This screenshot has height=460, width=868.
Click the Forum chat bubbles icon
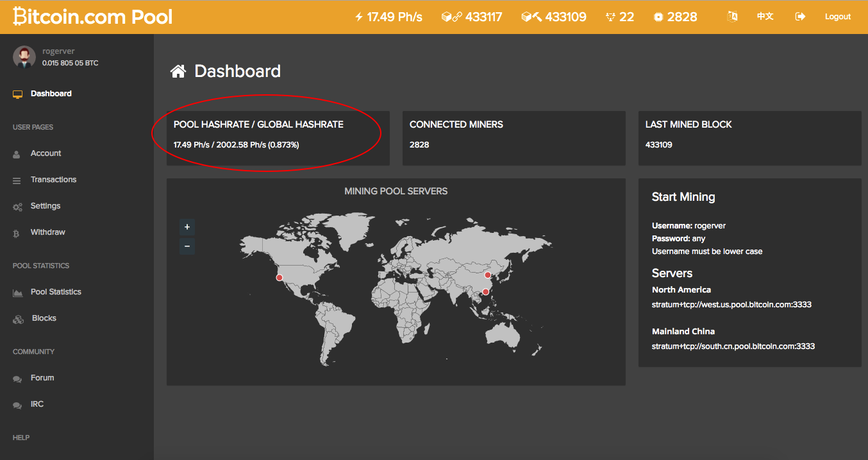click(x=17, y=379)
